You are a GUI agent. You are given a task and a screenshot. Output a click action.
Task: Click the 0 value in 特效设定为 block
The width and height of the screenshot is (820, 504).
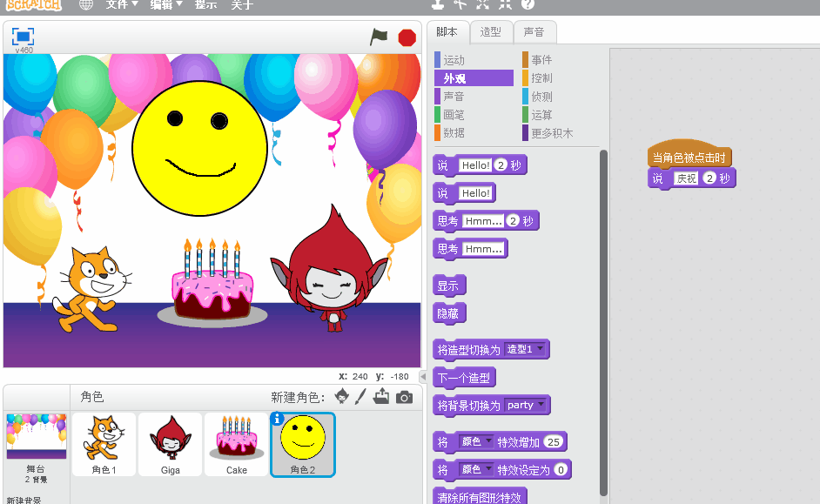pos(561,470)
